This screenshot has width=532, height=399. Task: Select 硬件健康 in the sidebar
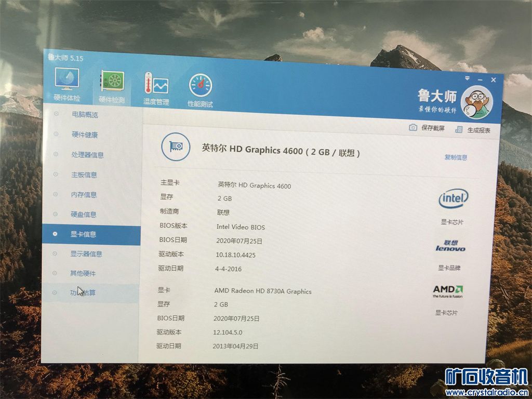pos(85,135)
